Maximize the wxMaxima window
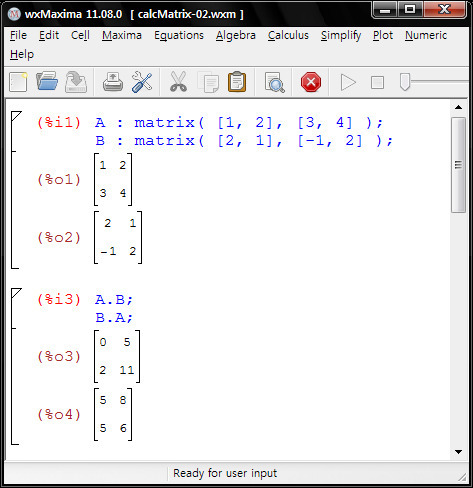Image resolution: width=473 pixels, height=488 pixels. pyautogui.click(x=410, y=10)
